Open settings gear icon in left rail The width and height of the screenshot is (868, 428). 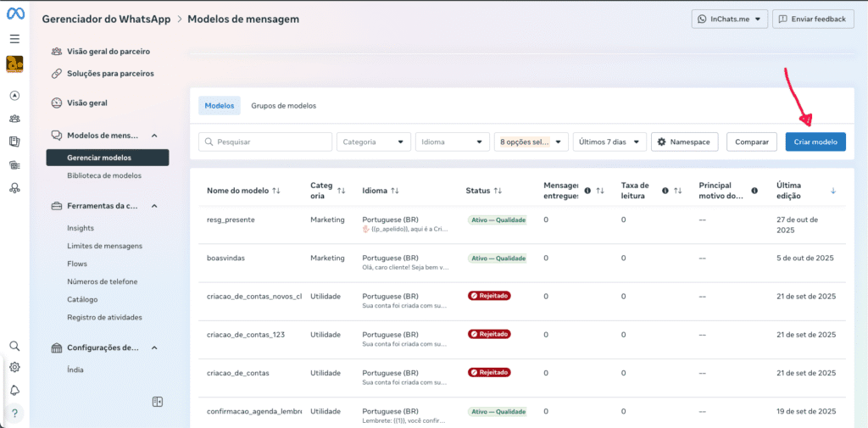14,368
